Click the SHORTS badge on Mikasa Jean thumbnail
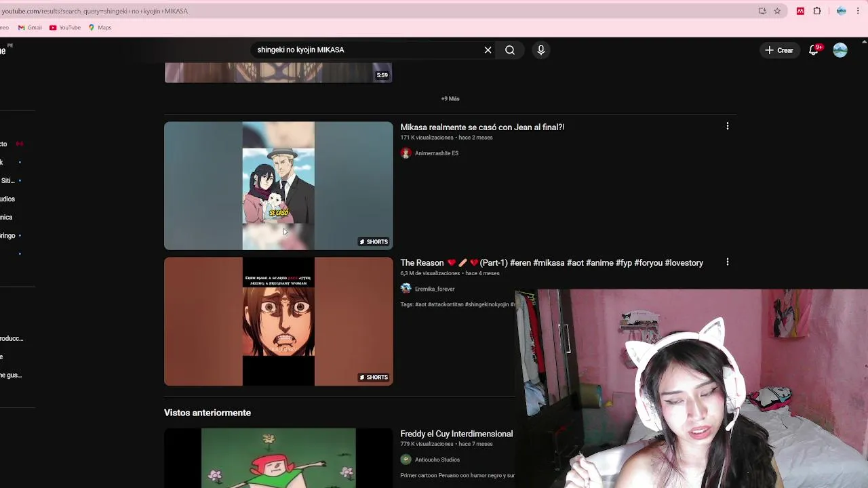 tap(374, 242)
